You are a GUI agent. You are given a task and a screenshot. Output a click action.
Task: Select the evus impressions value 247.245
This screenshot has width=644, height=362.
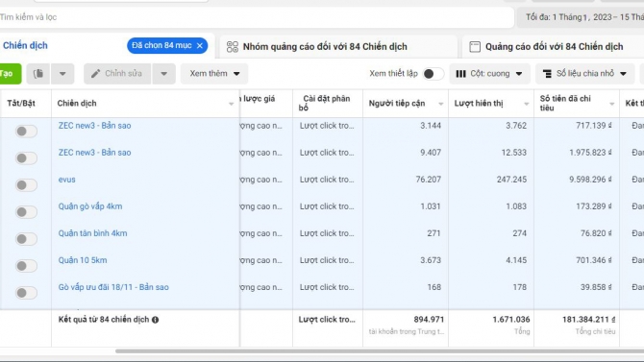[x=511, y=180]
